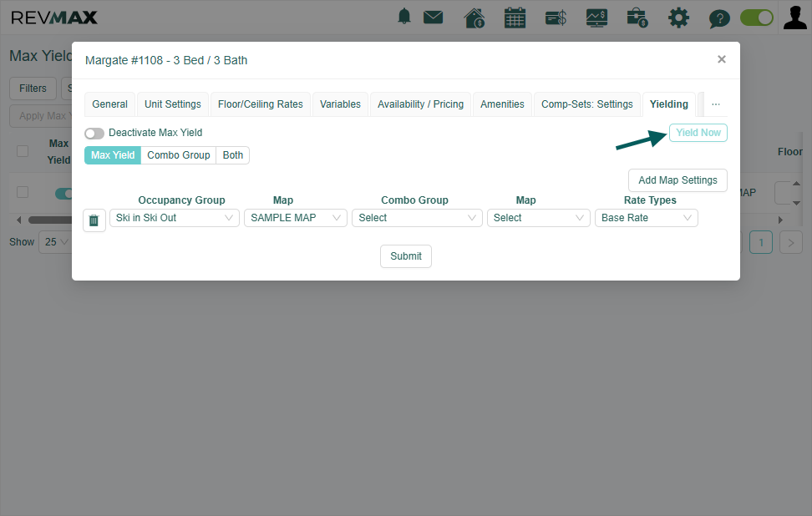This screenshot has width=812, height=516.
Task: Check the table header select-all checkbox
Action: 23,151
